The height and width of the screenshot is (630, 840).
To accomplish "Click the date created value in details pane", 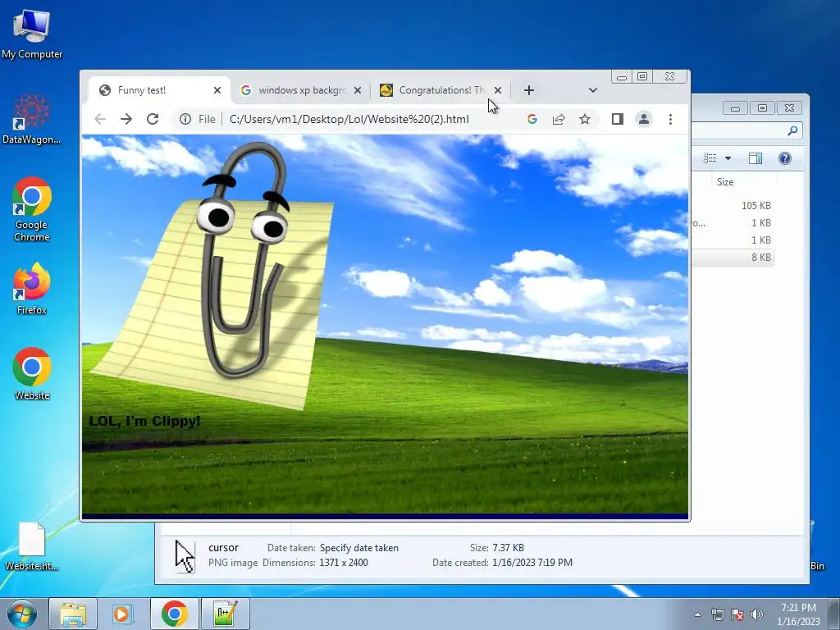I will 532,563.
